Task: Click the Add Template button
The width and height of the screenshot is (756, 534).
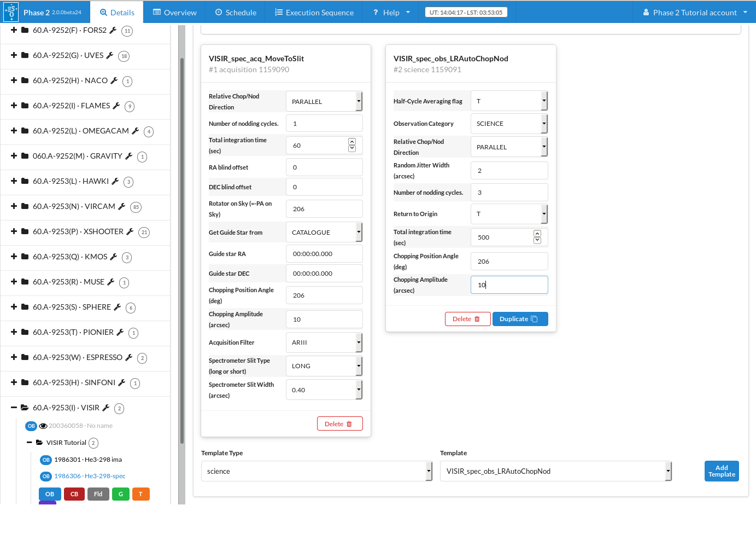Action: point(721,471)
